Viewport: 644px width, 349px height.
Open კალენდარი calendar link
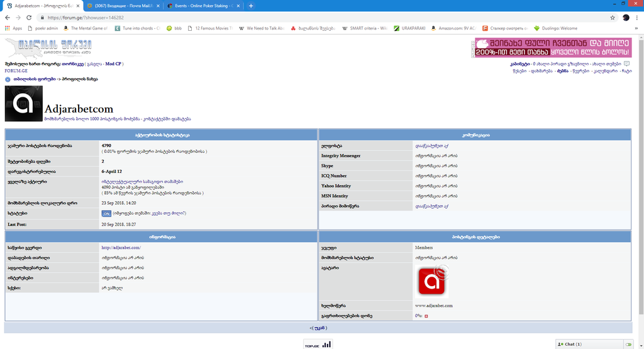coord(606,71)
